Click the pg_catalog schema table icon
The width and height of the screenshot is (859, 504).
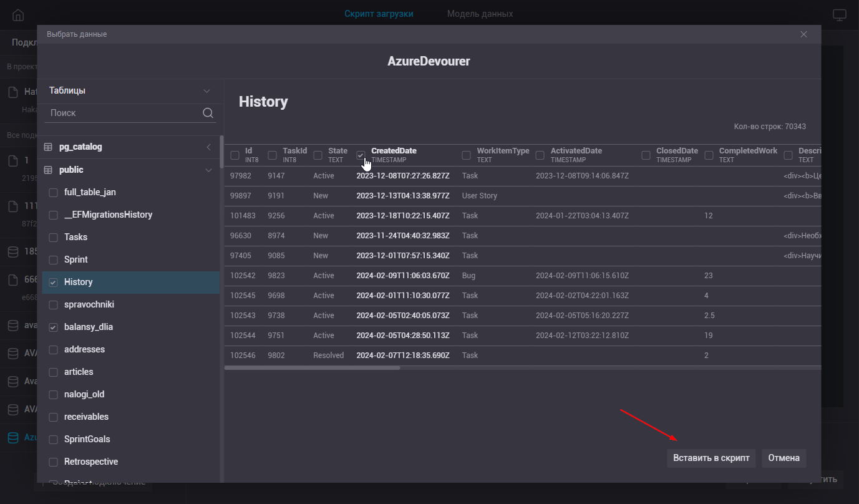click(x=48, y=147)
